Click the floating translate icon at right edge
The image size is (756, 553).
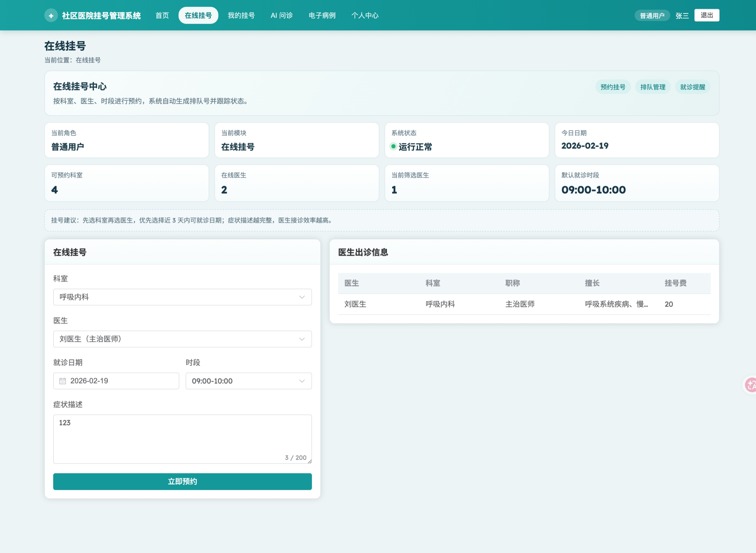point(751,385)
